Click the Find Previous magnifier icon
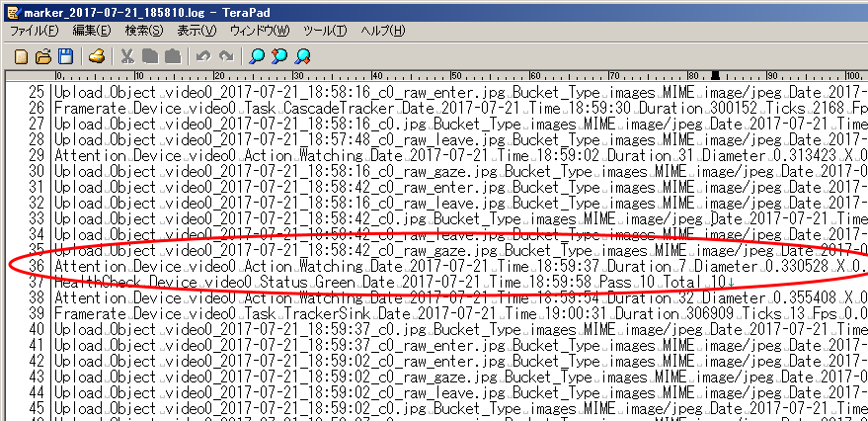868x421 pixels. (x=279, y=56)
